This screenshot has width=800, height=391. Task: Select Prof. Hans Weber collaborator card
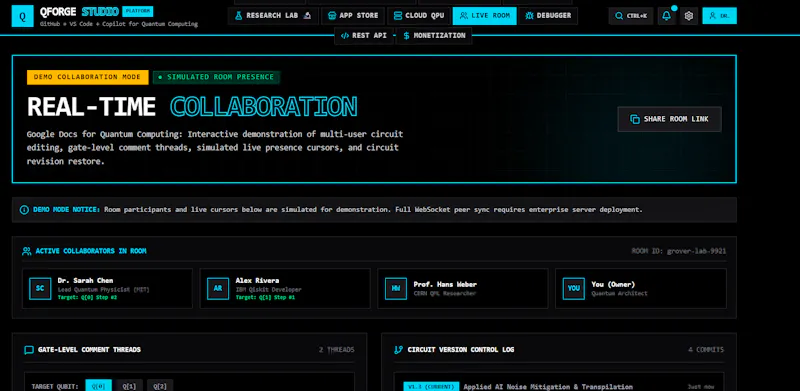coord(463,288)
